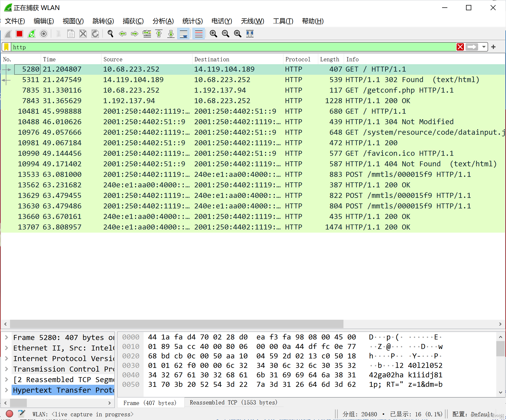Screen dimensions: 506x420
Task: Jump to the last packet
Action: click(171, 34)
